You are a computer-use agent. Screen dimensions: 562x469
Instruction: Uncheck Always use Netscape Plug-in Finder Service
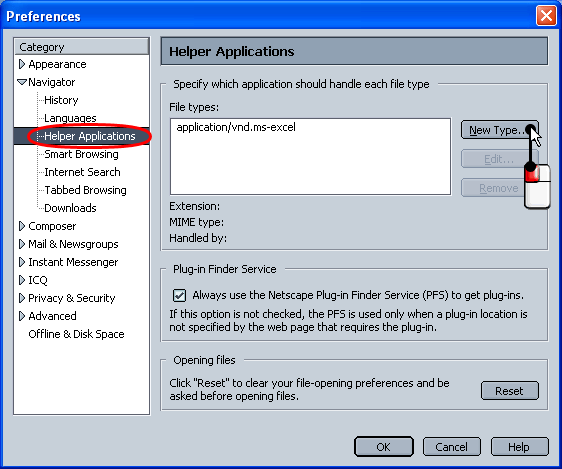pyautogui.click(x=179, y=296)
